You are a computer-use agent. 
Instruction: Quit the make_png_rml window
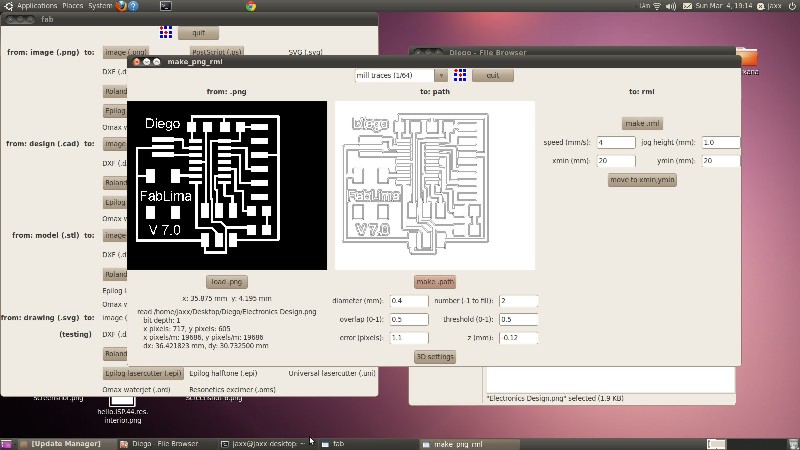pyautogui.click(x=492, y=75)
